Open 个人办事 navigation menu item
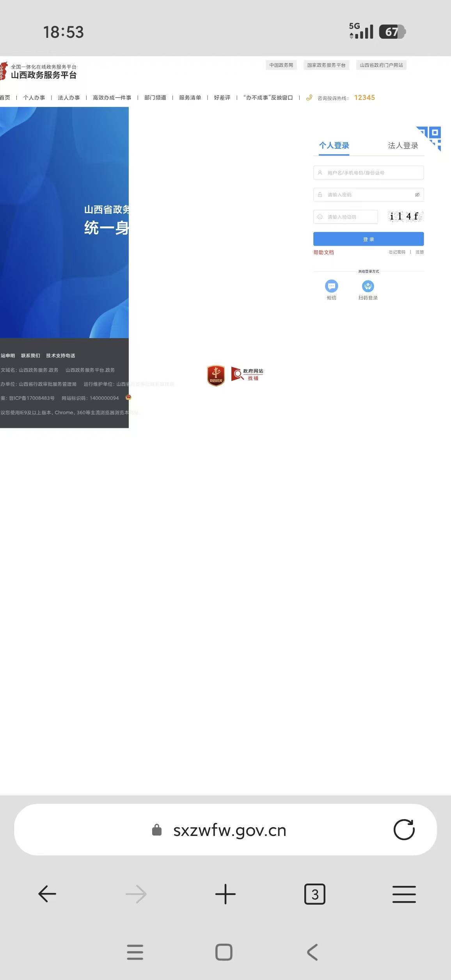Screen dimensions: 451x980 pyautogui.click(x=34, y=98)
